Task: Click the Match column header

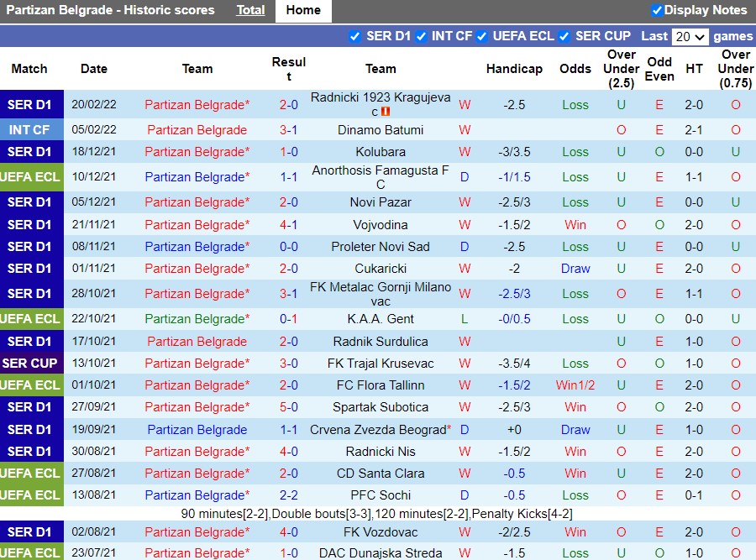Action: pos(29,69)
